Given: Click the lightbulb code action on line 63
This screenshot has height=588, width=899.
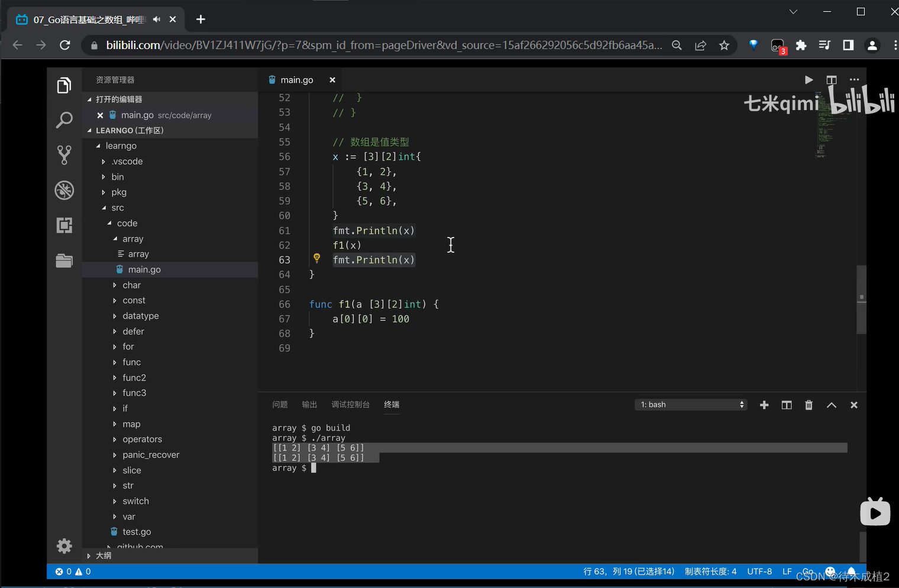Looking at the screenshot, I should tap(316, 258).
